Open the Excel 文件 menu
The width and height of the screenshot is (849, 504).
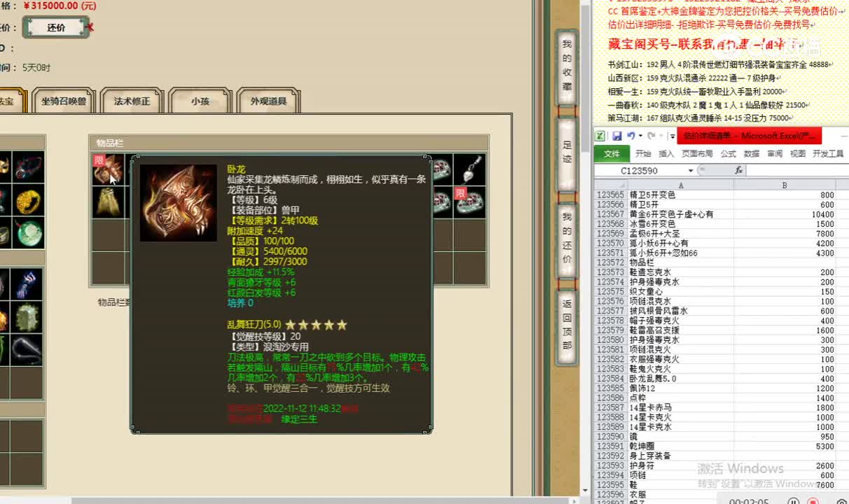pos(612,153)
